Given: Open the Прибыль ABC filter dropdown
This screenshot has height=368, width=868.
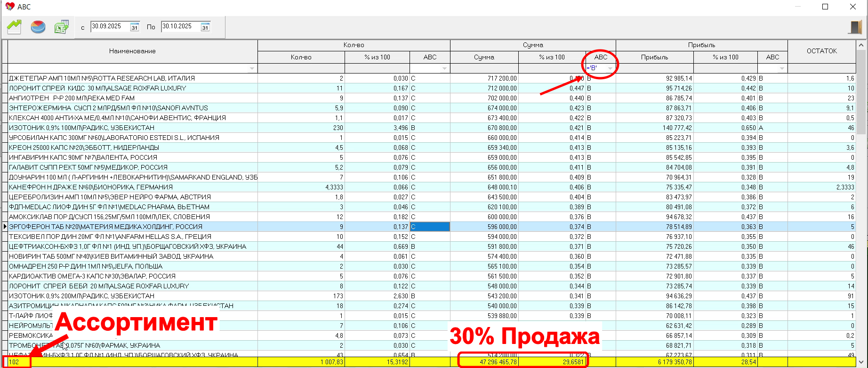Looking at the screenshot, I should (x=782, y=69).
